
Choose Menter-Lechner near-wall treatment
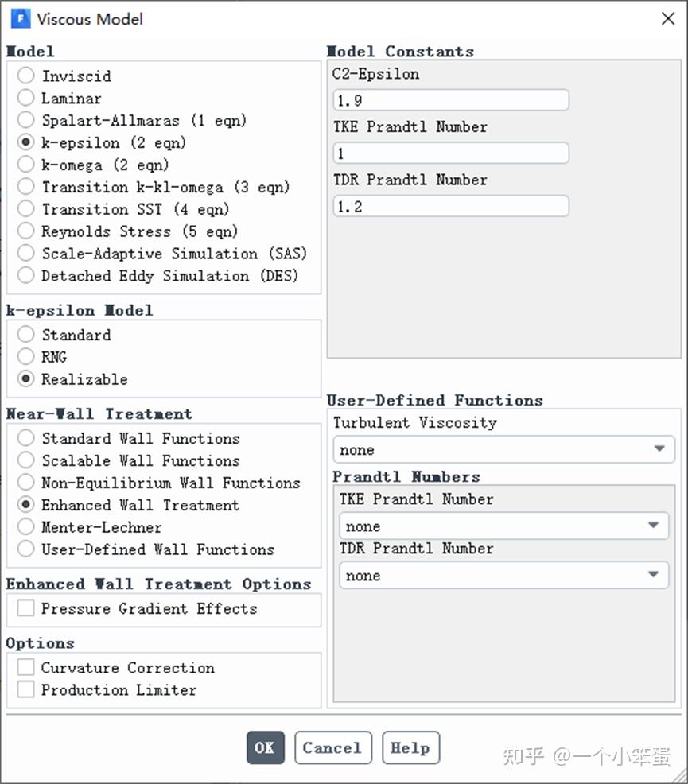click(26, 526)
